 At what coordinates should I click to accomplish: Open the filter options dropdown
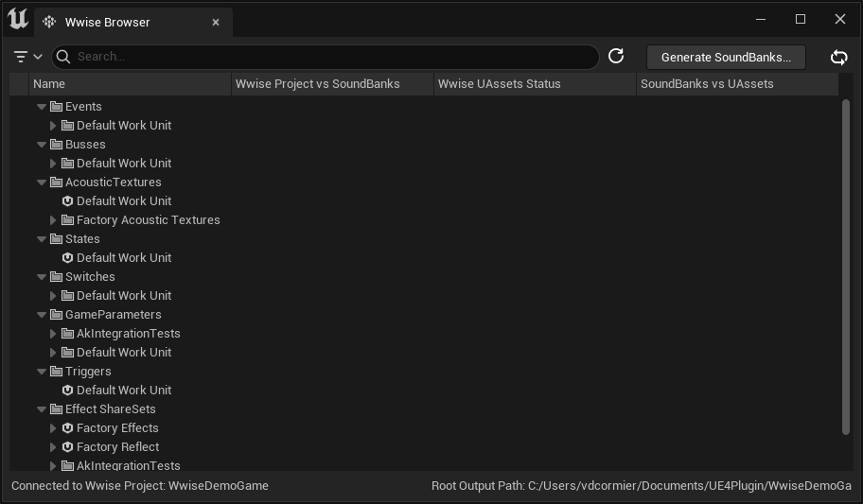(28, 57)
